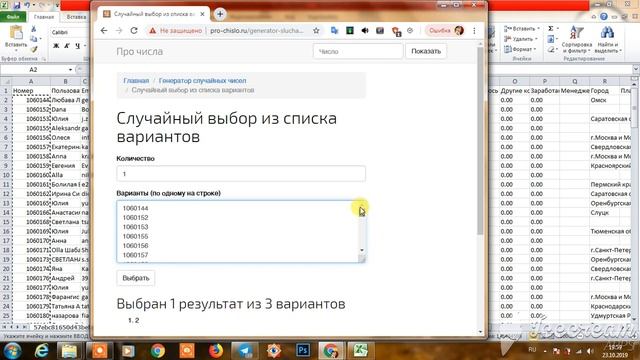Click Excel's Format Painter brush
The width and height of the screenshot is (640, 360).
[x=34, y=49]
